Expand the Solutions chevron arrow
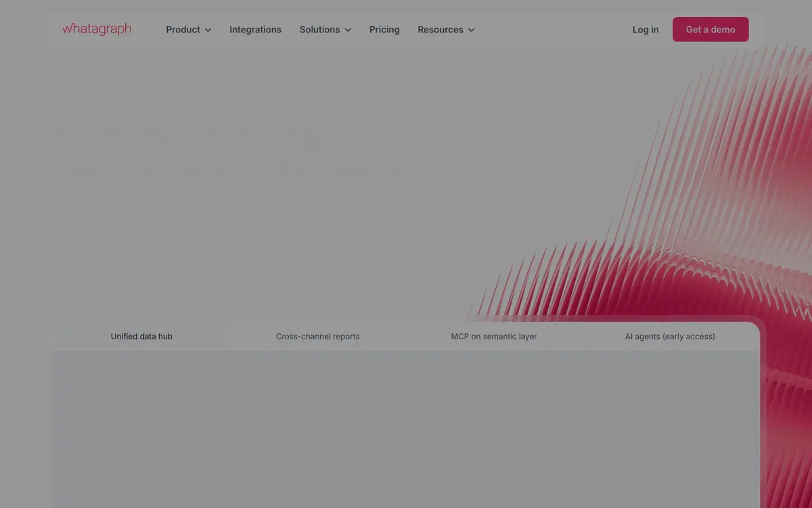Image resolution: width=812 pixels, height=508 pixels. point(348,30)
